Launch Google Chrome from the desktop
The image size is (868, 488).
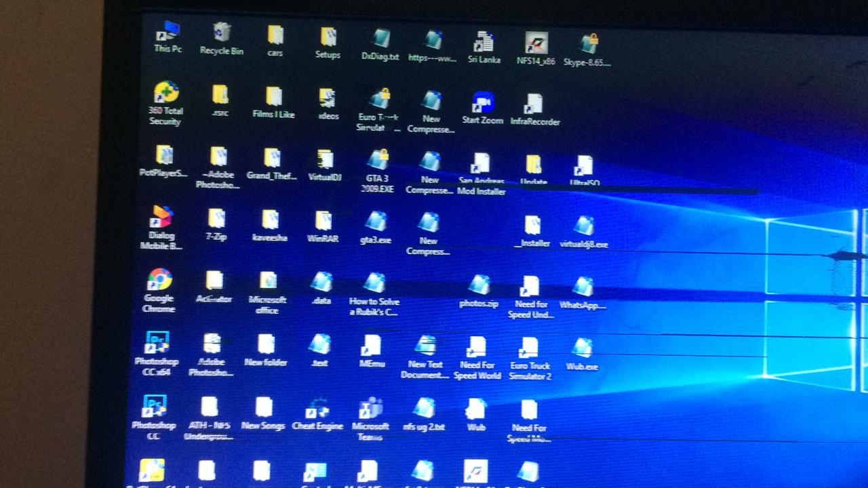coord(159,291)
